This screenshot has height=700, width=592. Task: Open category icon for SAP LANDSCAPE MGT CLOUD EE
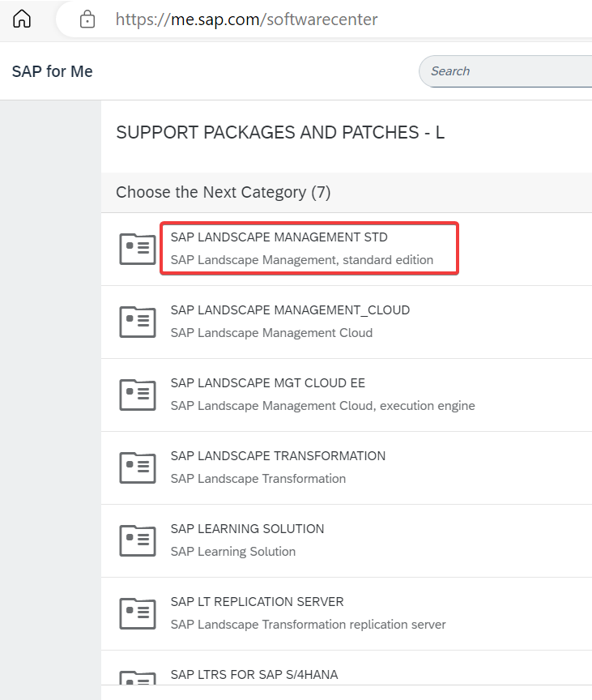coord(138,395)
